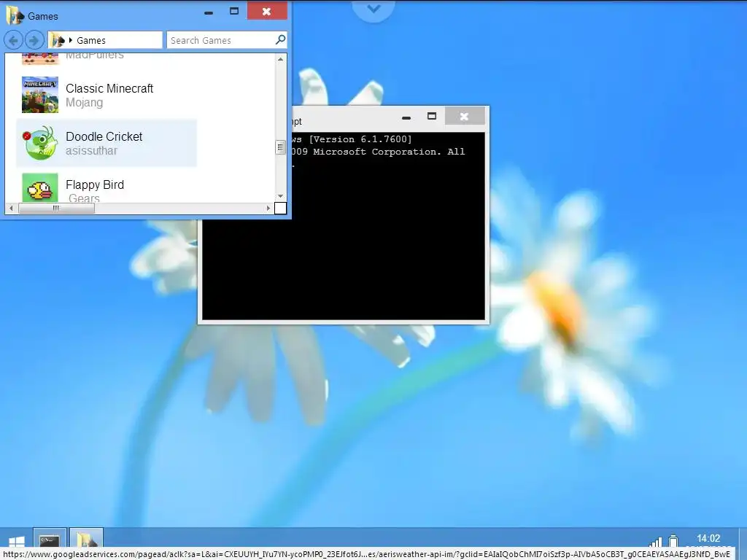Click the MadPuffers game thumbnail
The width and height of the screenshot is (747, 560).
40,59
